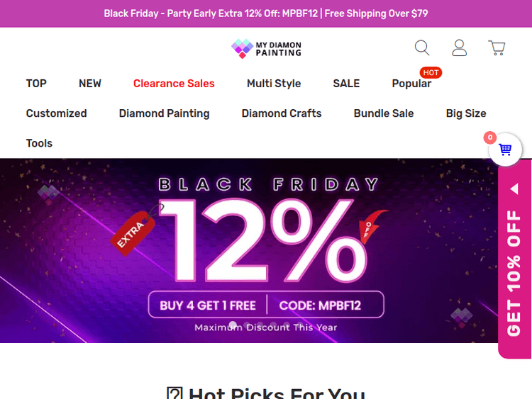Image resolution: width=532 pixels, height=399 pixels.
Task: Open the floating blue cart button
Action: [505, 150]
